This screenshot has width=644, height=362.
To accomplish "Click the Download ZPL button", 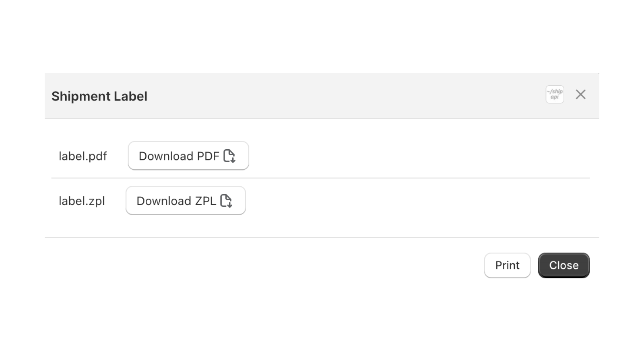I will pos(185,201).
